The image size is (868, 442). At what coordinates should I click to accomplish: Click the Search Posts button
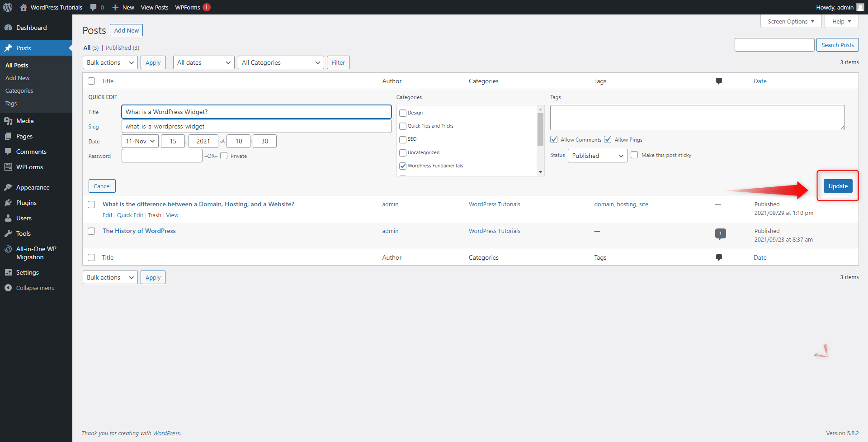pos(837,45)
